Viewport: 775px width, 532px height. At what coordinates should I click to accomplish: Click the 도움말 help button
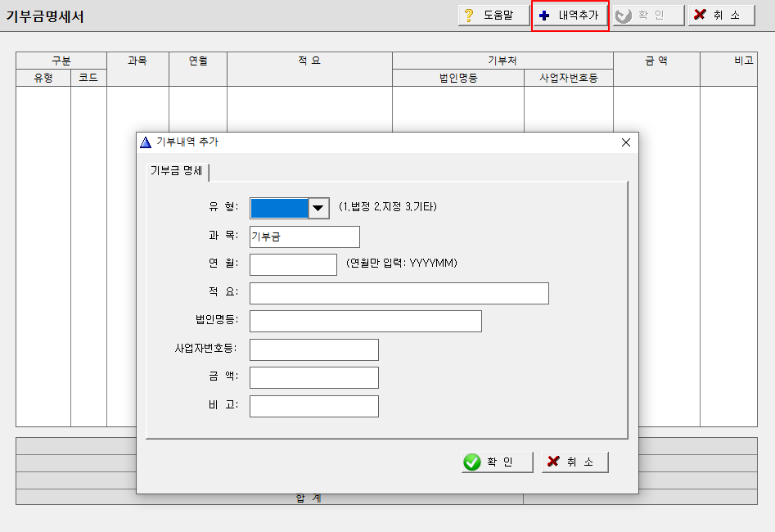[493, 16]
